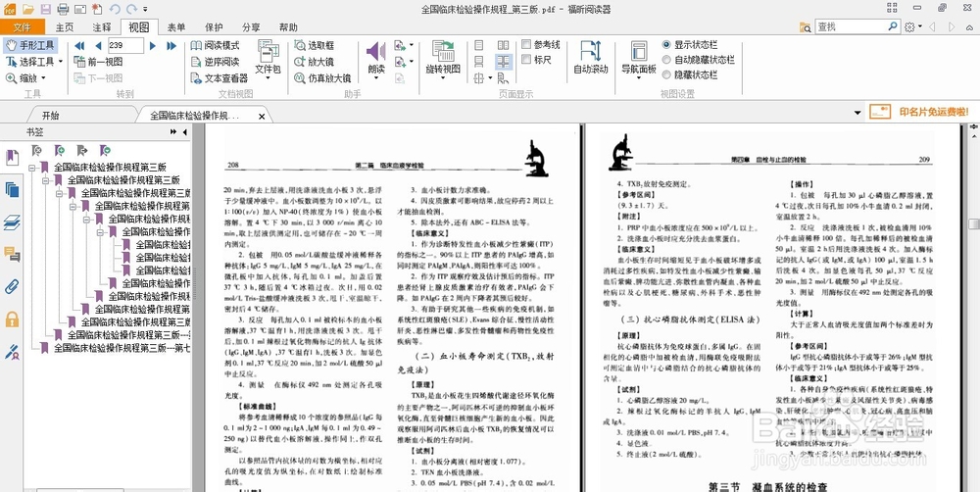Open the quick access toolbar customize dropdown
The height and width of the screenshot is (492, 980).
(146, 9)
